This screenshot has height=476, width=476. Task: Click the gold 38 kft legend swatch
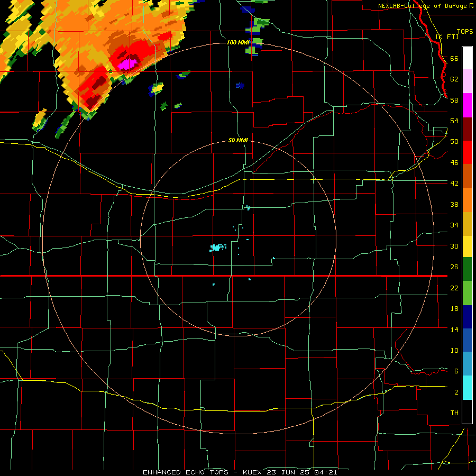pos(467,223)
